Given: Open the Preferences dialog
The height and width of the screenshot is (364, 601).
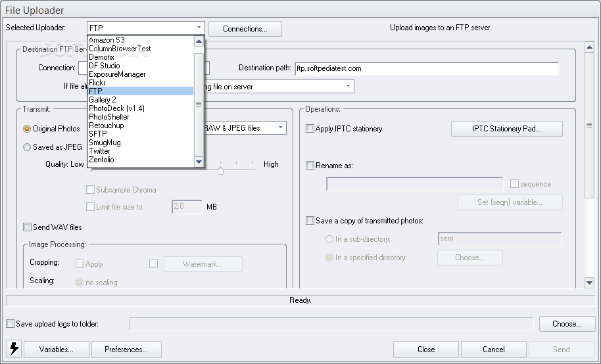Looking at the screenshot, I should (126, 350).
